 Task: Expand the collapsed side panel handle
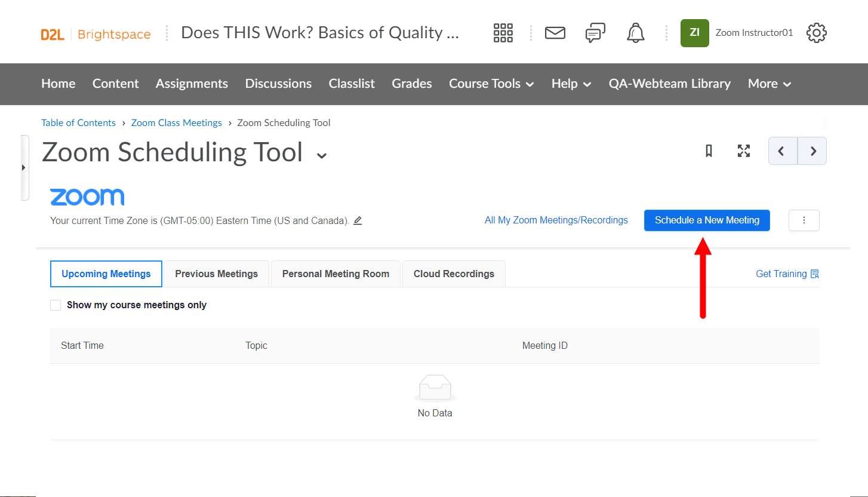pos(24,168)
